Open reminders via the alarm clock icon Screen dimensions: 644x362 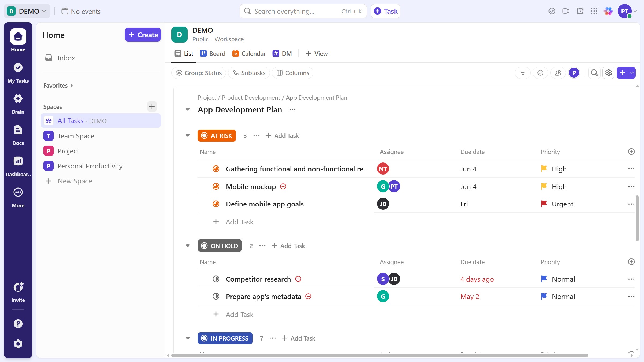(x=580, y=11)
